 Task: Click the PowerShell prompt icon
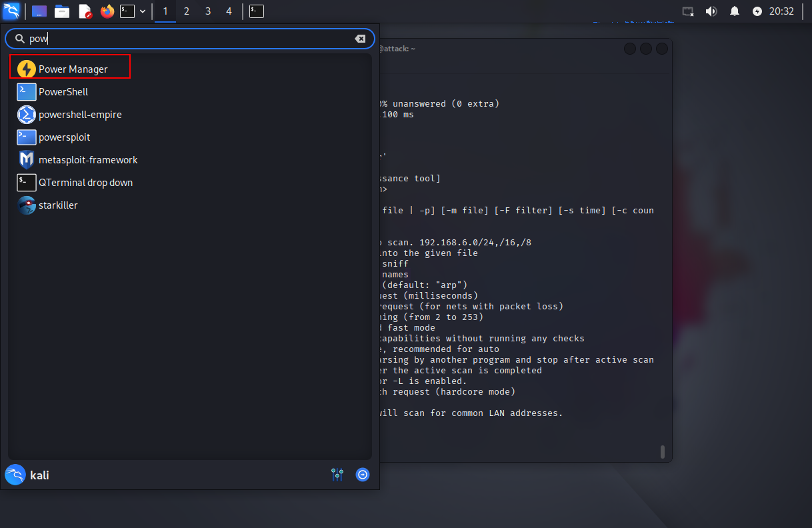click(26, 91)
